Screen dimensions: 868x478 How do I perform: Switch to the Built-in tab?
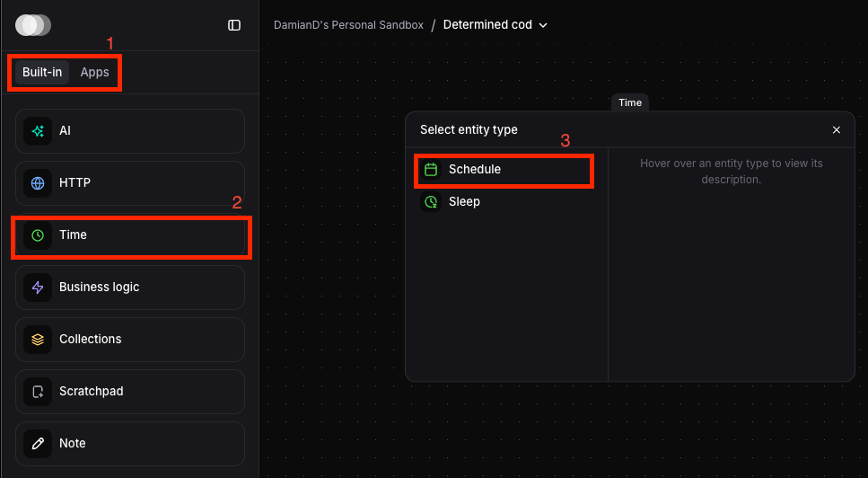pos(42,73)
